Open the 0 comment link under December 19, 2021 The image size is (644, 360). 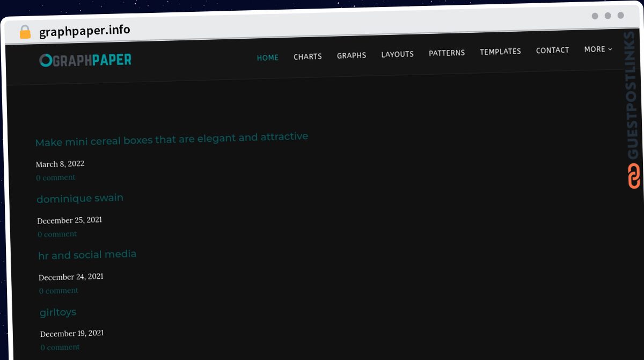coord(60,347)
